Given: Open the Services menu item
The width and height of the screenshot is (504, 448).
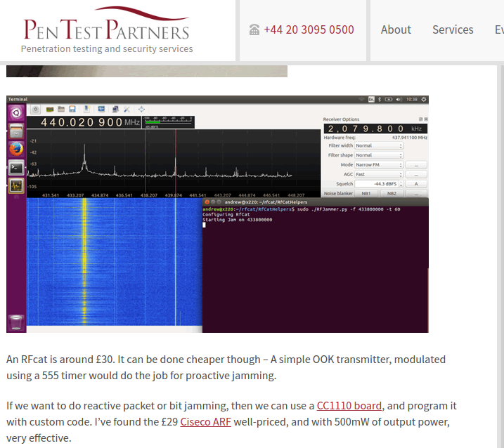Looking at the screenshot, I should click(x=453, y=29).
